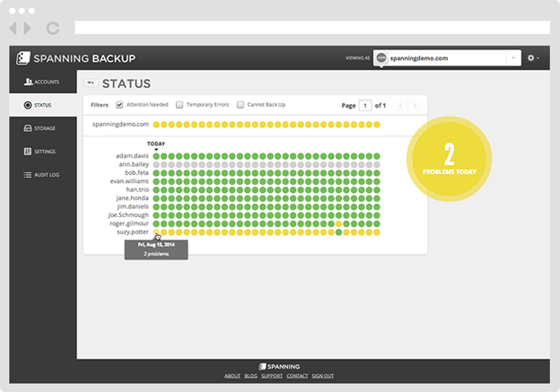Click the ann.bailey user name
Screen dimensions: 560x392
(x=134, y=164)
